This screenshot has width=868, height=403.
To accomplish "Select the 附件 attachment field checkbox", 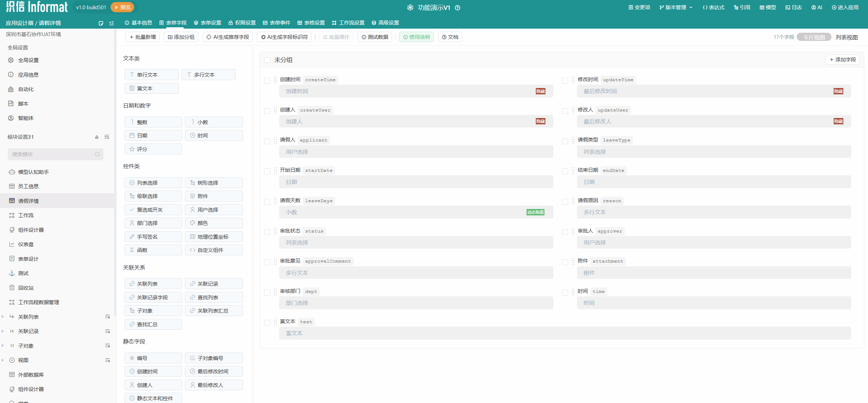I will pos(565,262).
